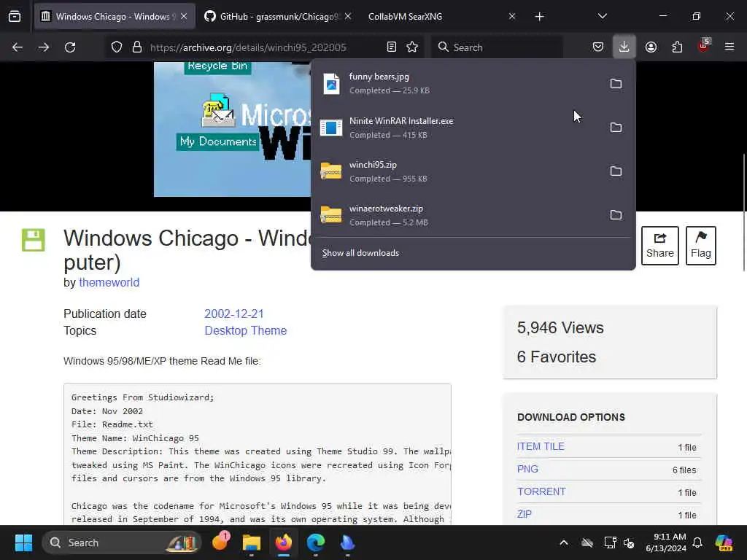Open extensions puzzle icon
The width and height of the screenshot is (747, 560).
tap(677, 47)
